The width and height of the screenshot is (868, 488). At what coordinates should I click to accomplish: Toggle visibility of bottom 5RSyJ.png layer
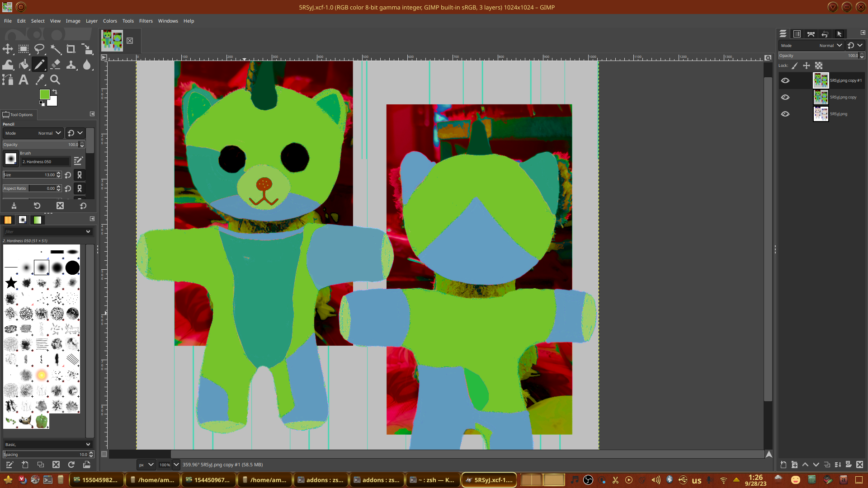(785, 114)
